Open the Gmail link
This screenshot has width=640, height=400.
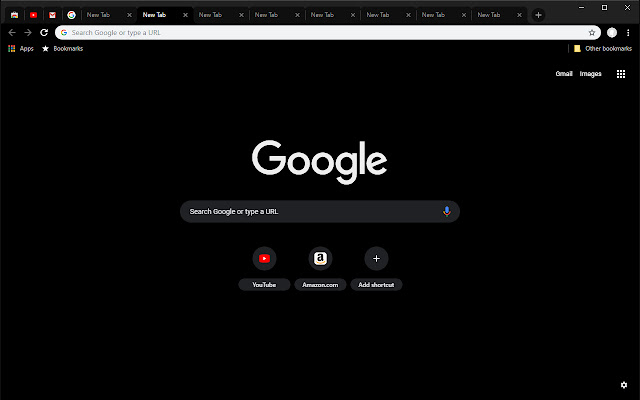[x=564, y=74]
